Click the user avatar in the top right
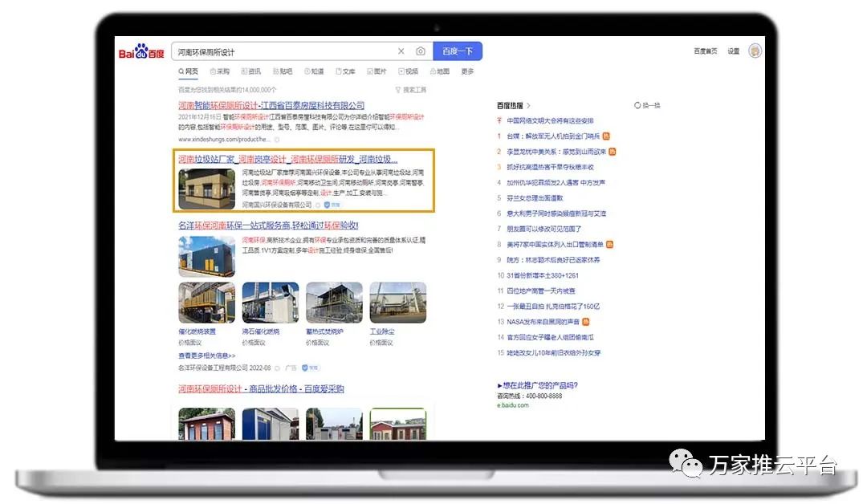The width and height of the screenshot is (867, 504). click(x=755, y=51)
